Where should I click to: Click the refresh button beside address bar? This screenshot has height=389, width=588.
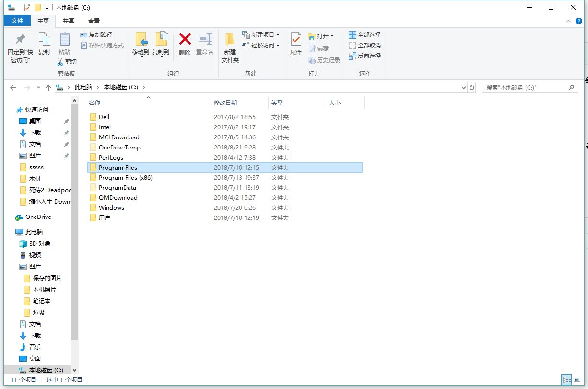click(472, 88)
